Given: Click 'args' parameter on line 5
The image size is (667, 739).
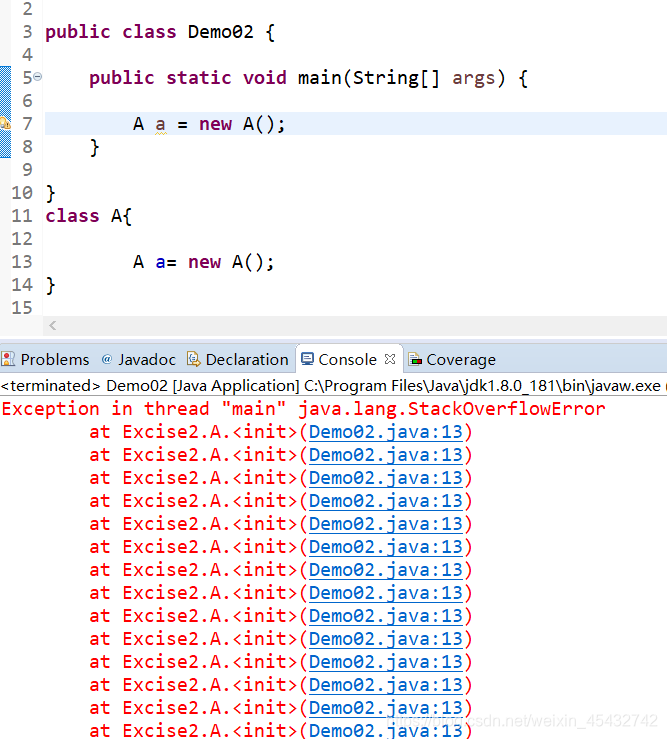Looking at the screenshot, I should tap(474, 78).
